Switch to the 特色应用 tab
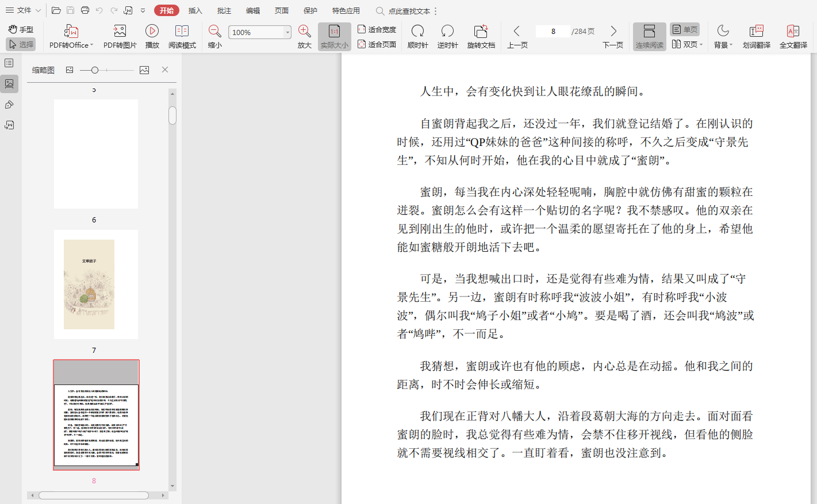The image size is (817, 504). (x=346, y=10)
